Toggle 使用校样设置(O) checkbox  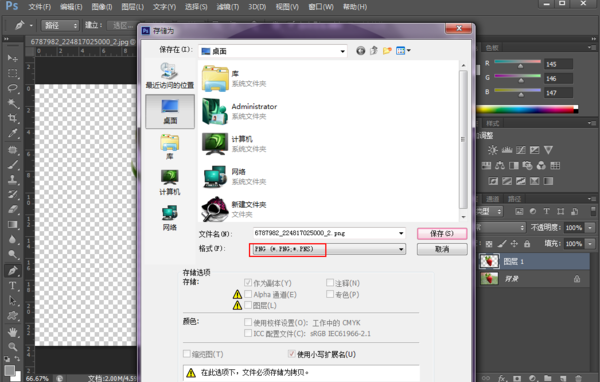tap(248, 322)
